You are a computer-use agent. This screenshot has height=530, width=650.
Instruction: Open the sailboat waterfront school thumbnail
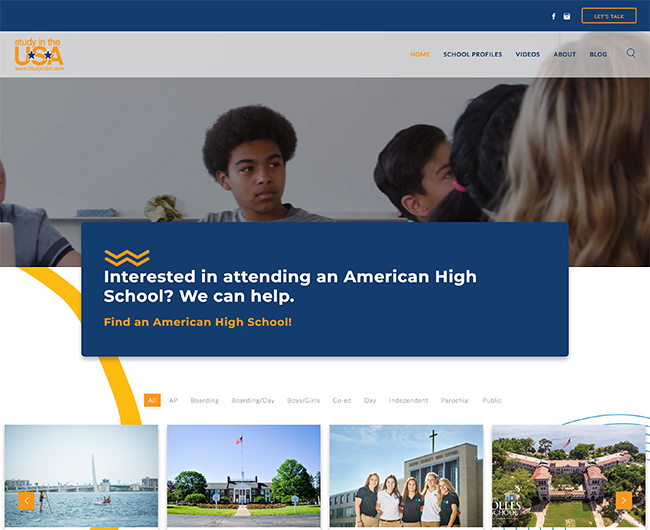point(81,476)
